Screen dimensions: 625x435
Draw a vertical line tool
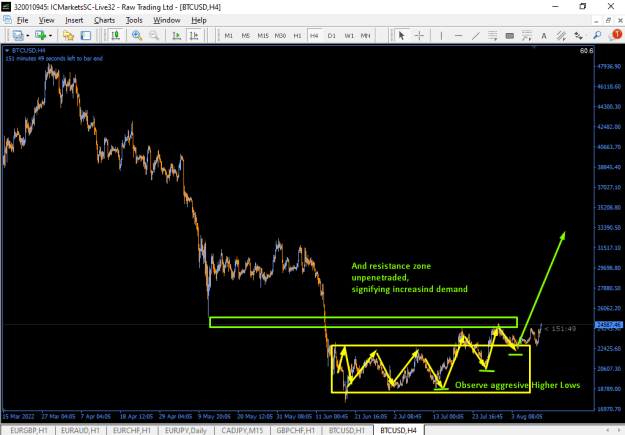coord(441,35)
